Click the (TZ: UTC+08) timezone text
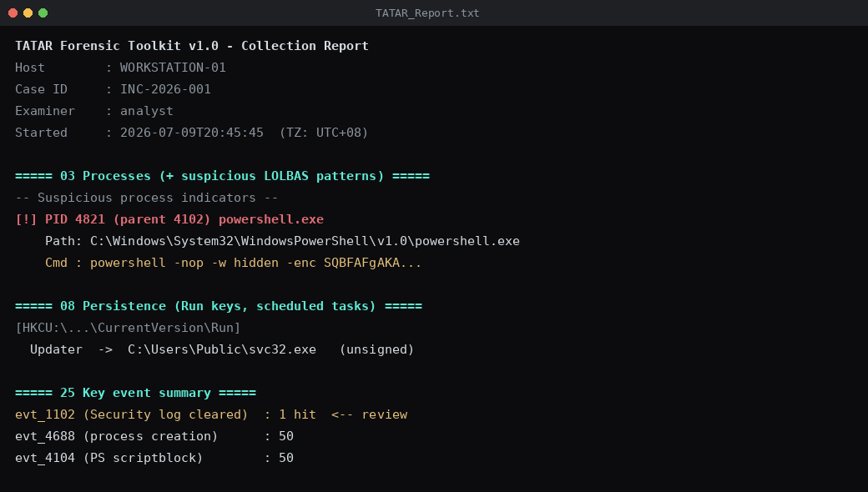The image size is (868, 492). point(323,133)
